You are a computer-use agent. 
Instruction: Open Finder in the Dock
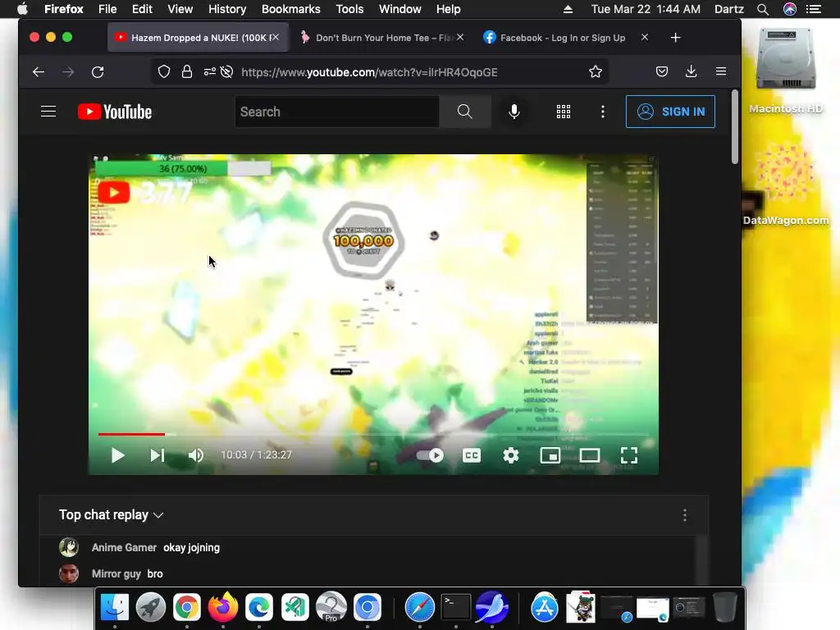tap(115, 607)
